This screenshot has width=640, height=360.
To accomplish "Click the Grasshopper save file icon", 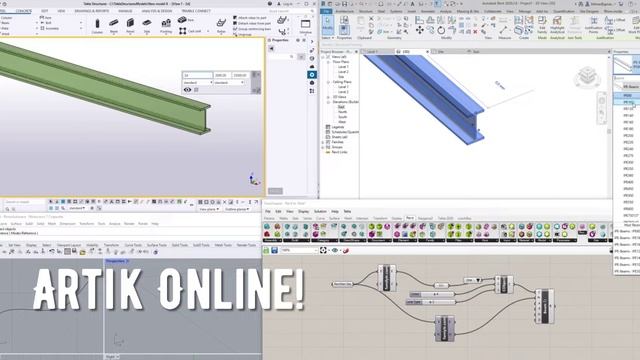I will pyautogui.click(x=274, y=250).
